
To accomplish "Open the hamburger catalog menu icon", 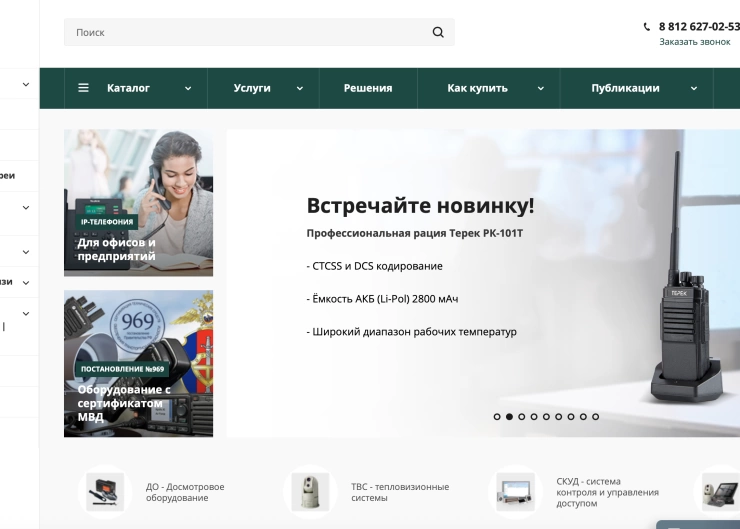I will click(x=83, y=88).
